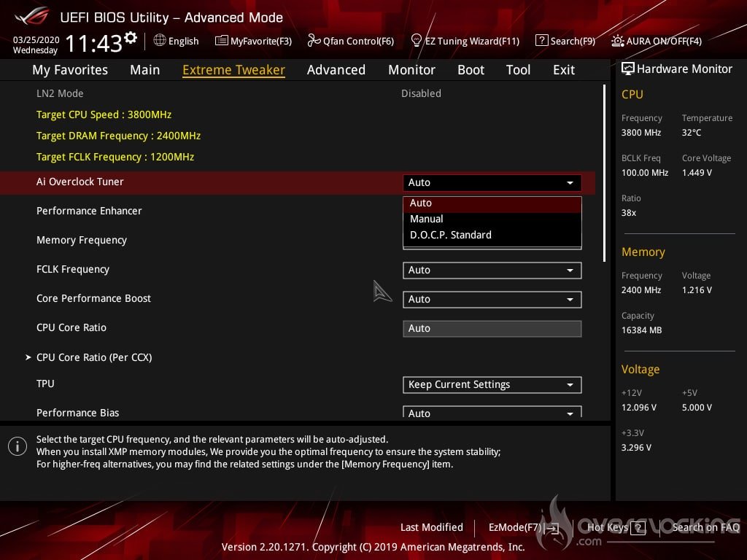Viewport: 747px width, 560px height.
Task: Click Target CPU Speed : 3800MHz text
Action: click(104, 114)
